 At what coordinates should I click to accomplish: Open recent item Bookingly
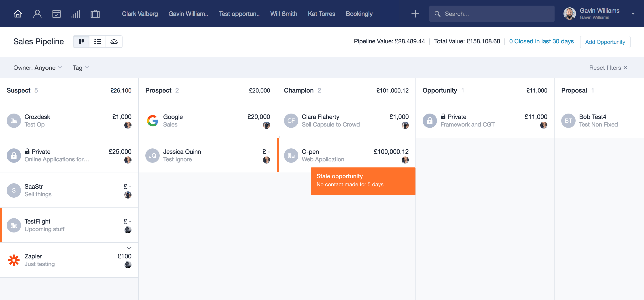359,14
